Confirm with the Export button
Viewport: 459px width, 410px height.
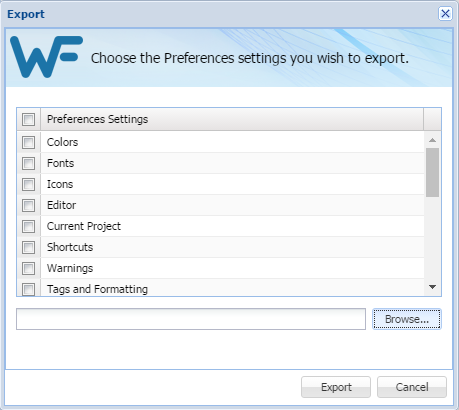pyautogui.click(x=336, y=387)
